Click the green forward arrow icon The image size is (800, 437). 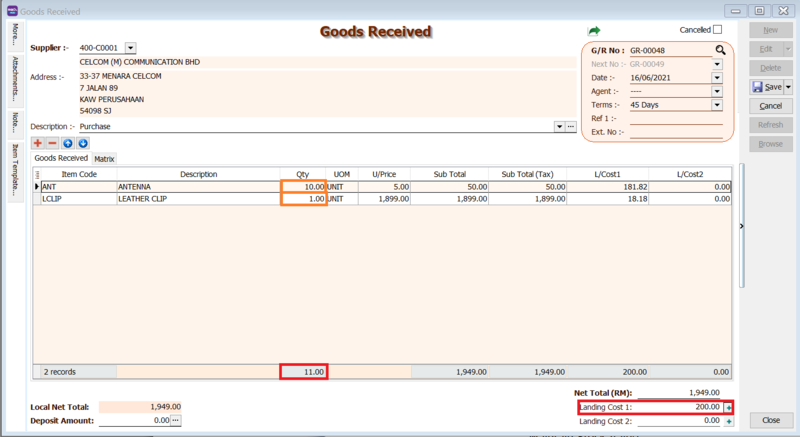pyautogui.click(x=594, y=32)
